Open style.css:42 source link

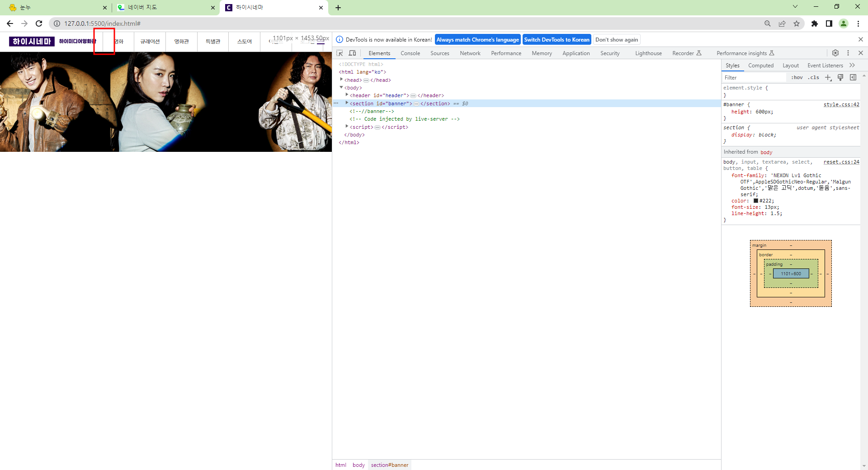(841, 104)
